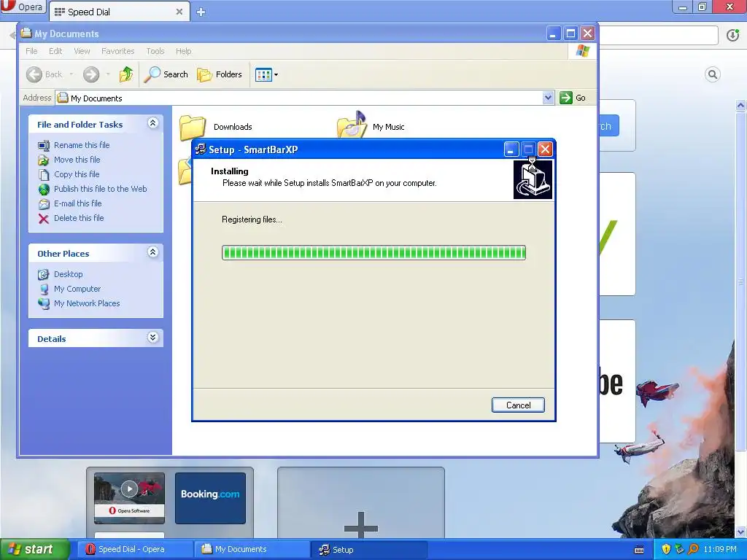Minimize the Setup - SmartBarXP window
Viewport: 747px width, 560px height.
coord(511,149)
